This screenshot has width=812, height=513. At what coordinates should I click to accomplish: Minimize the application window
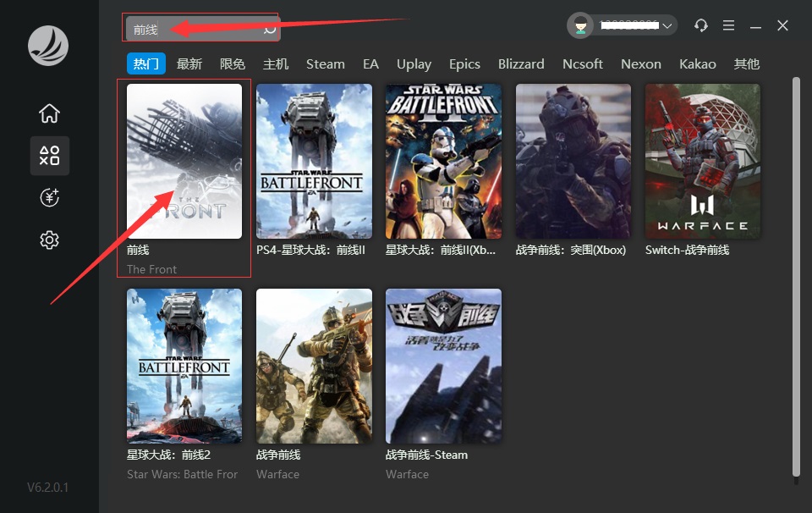[755, 26]
